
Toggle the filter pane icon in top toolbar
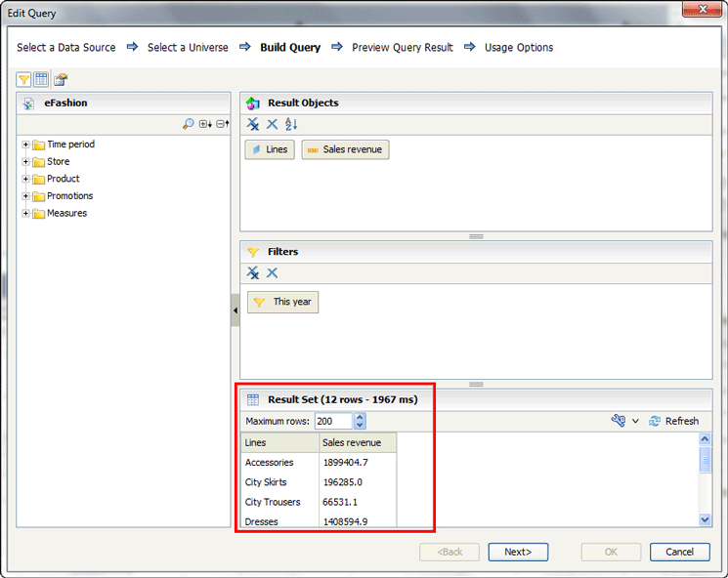(24, 79)
